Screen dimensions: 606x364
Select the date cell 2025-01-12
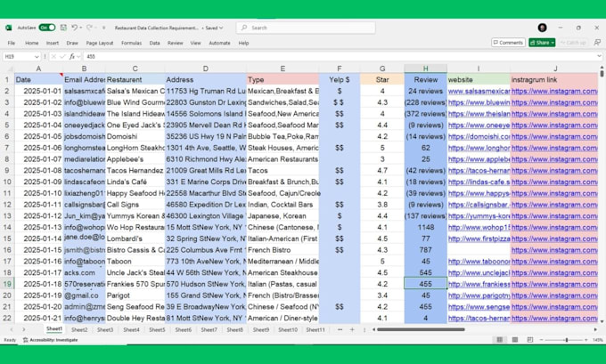point(38,215)
